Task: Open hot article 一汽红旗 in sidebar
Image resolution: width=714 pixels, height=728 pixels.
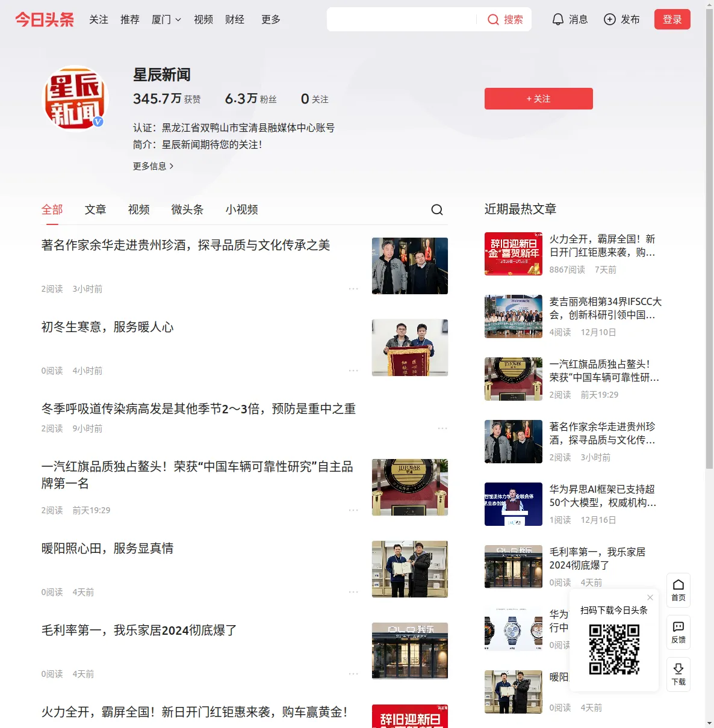Action: point(604,371)
